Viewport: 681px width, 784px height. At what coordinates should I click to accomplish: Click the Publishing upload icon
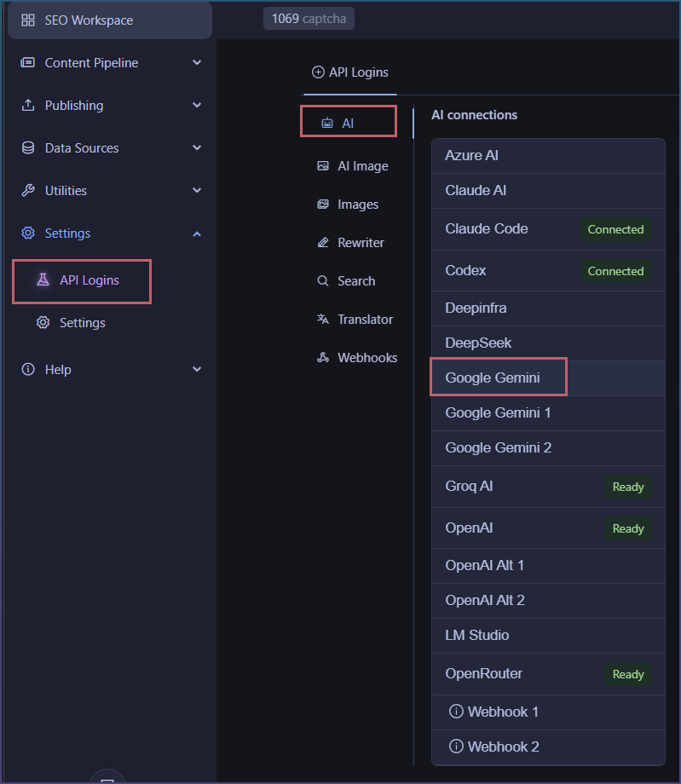[x=28, y=105]
